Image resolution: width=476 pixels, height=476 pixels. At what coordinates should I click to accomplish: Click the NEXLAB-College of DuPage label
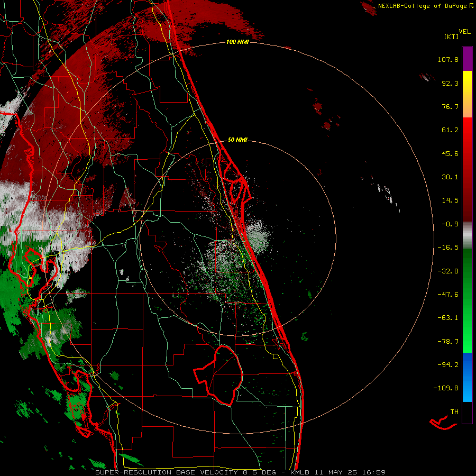pyautogui.click(x=422, y=6)
